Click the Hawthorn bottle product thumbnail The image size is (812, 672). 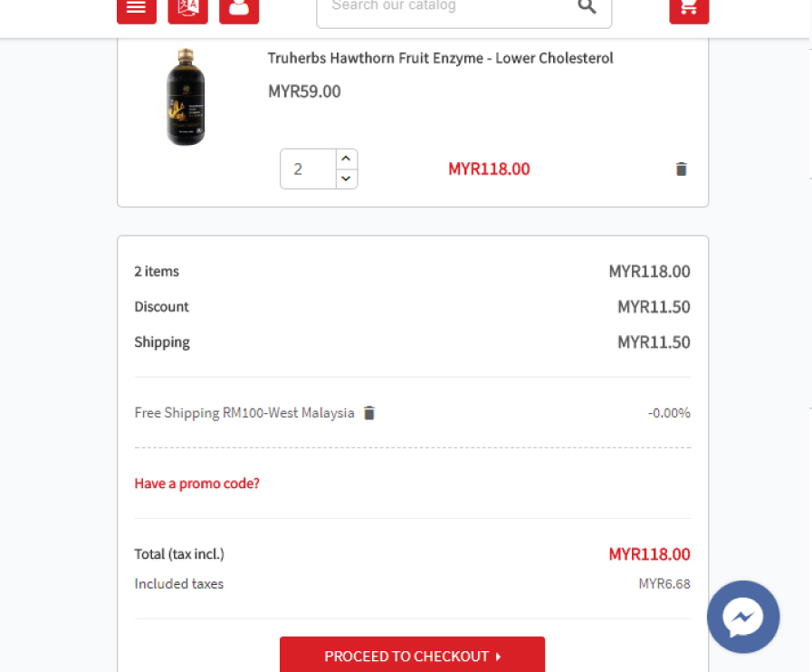(186, 97)
